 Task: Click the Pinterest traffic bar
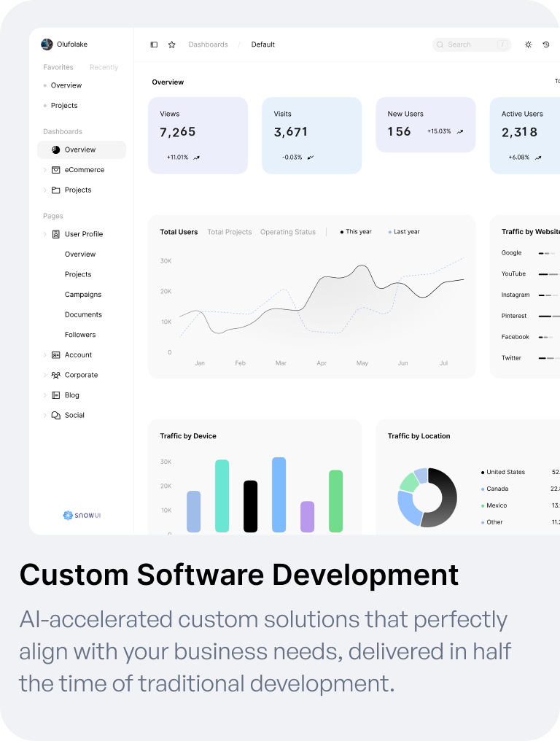tap(549, 316)
